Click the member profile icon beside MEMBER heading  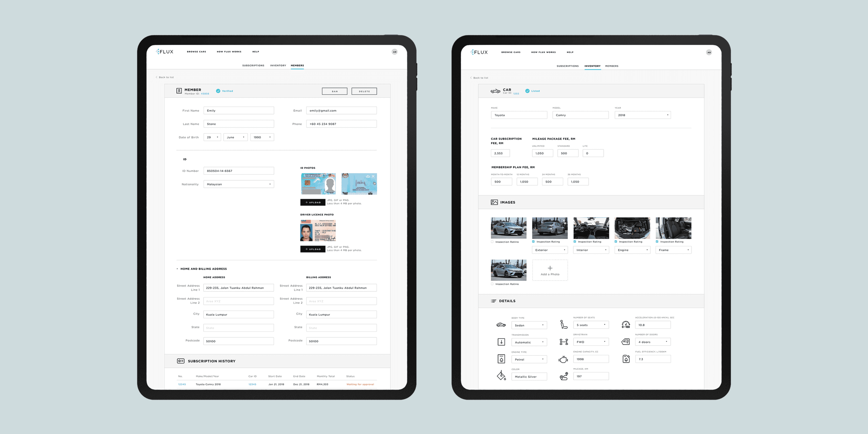click(x=179, y=91)
